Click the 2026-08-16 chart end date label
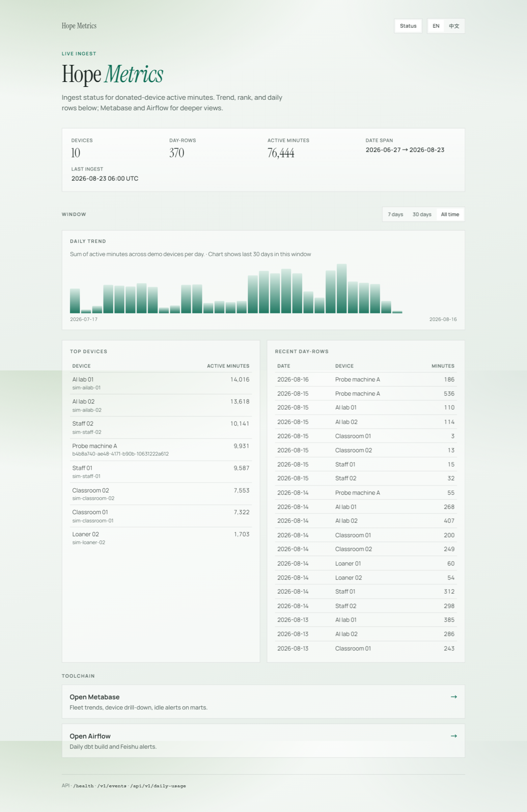 point(443,319)
